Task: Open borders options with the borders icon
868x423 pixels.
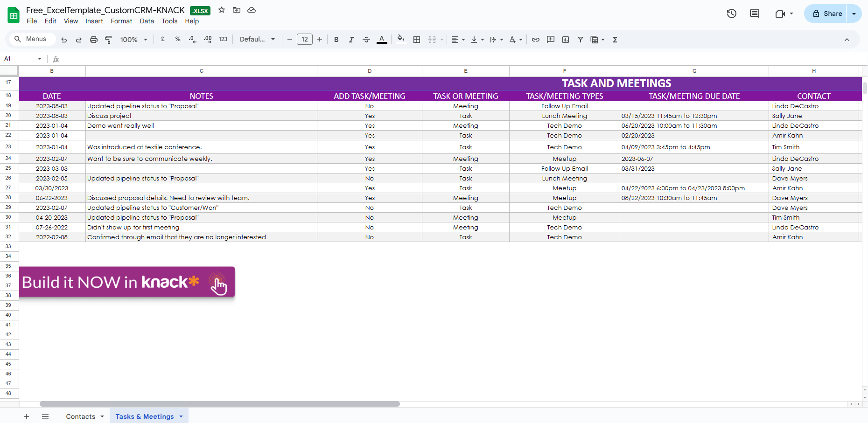Action: tap(417, 39)
